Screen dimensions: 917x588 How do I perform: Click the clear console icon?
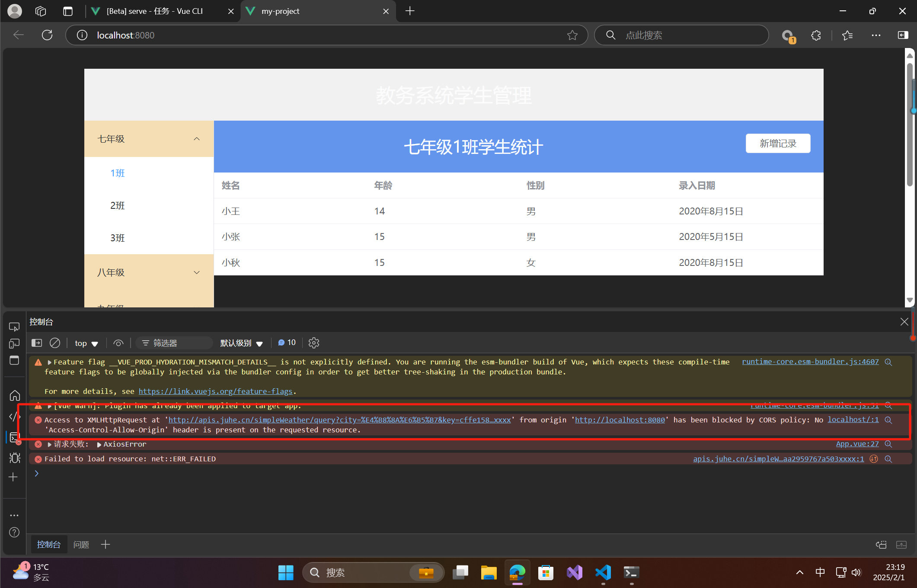coord(55,343)
